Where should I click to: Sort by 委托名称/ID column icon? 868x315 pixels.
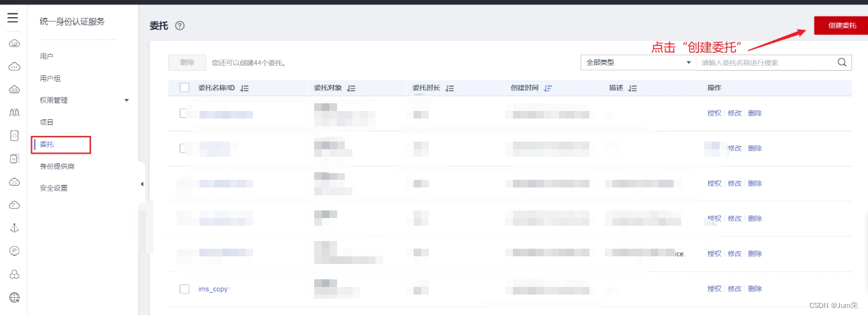point(245,89)
